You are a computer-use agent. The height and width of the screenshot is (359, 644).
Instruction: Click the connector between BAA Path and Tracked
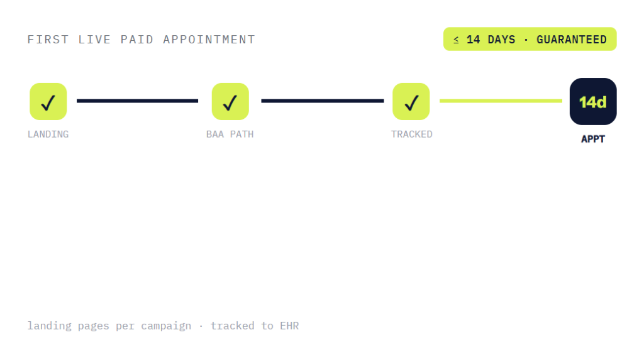tap(323, 101)
